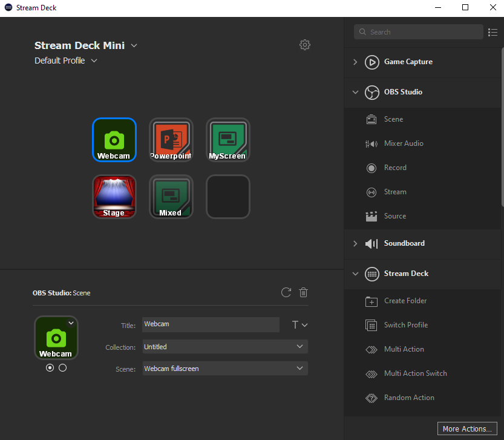Image resolution: width=504 pixels, height=440 pixels.
Task: Click the Stream action label
Action: pos(395,192)
